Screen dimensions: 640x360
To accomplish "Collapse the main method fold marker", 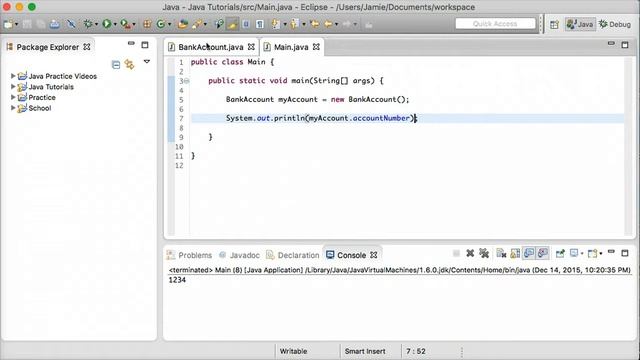I will point(187,81).
